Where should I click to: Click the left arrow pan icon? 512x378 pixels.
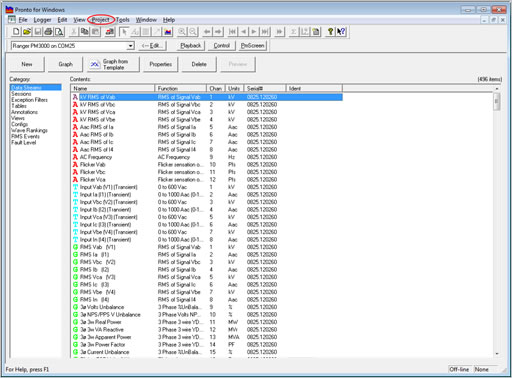pyautogui.click(x=207, y=32)
